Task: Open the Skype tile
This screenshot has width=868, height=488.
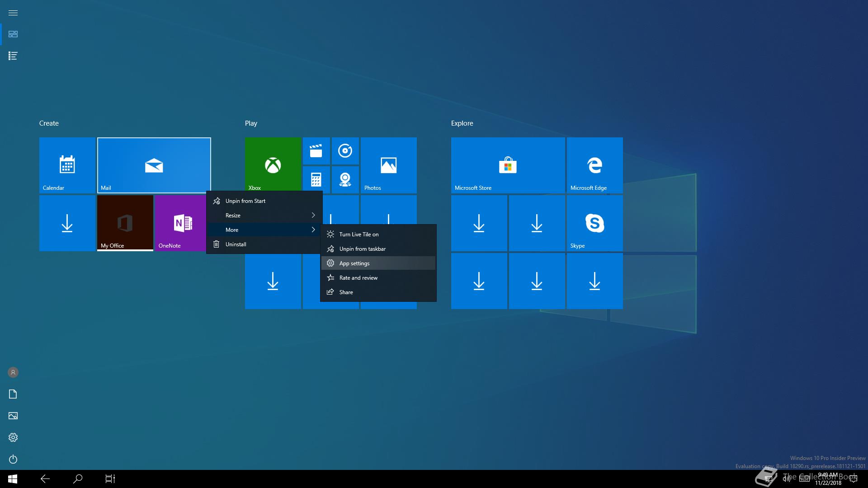Action: [x=595, y=223]
